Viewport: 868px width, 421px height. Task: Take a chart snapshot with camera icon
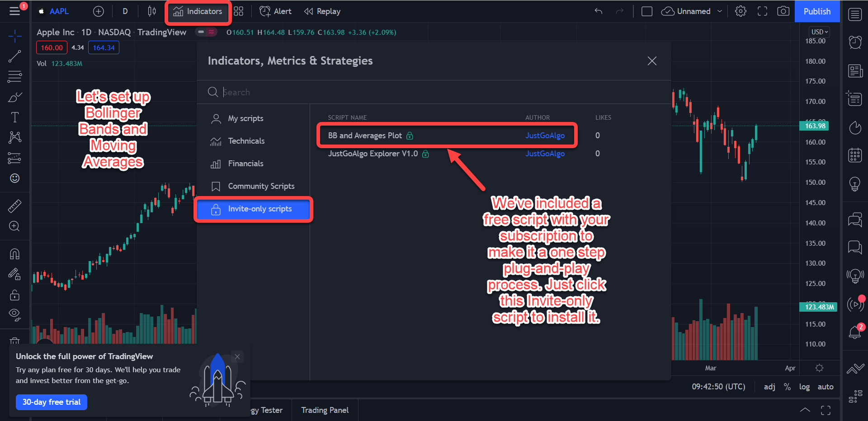[783, 12]
